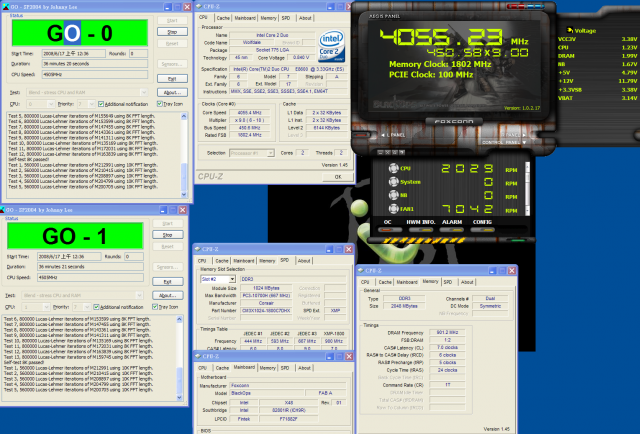640x434 pixels.
Task: Click the NB fan icon in Aegis Panel
Action: 393,195
